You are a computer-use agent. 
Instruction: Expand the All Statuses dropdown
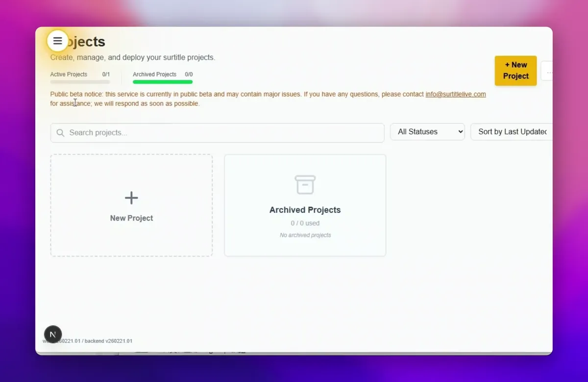pyautogui.click(x=427, y=132)
